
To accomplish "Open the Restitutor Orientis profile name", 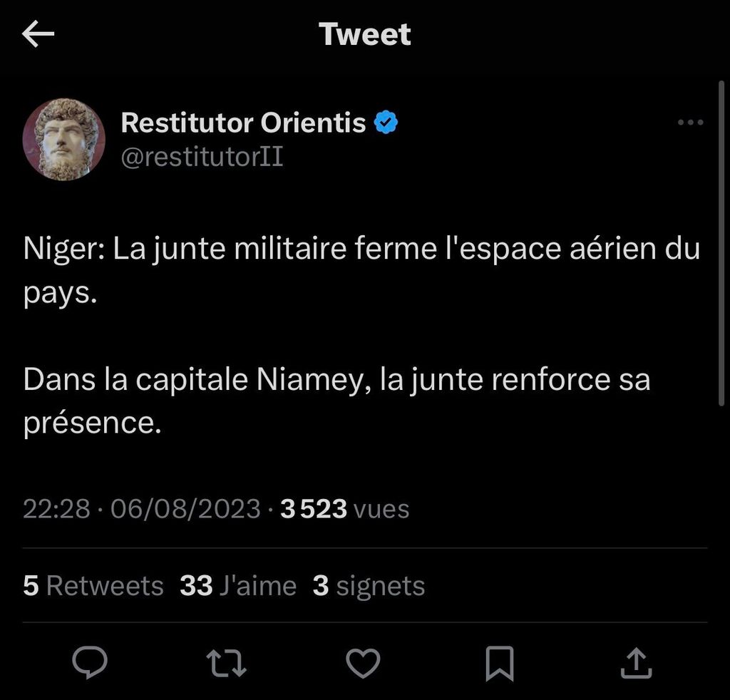I will 243,123.
